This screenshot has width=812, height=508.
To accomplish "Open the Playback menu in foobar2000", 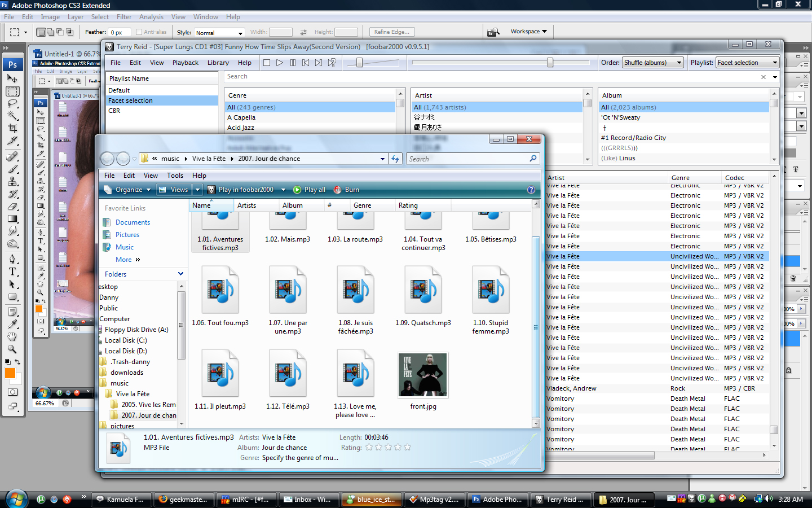I will [x=186, y=63].
